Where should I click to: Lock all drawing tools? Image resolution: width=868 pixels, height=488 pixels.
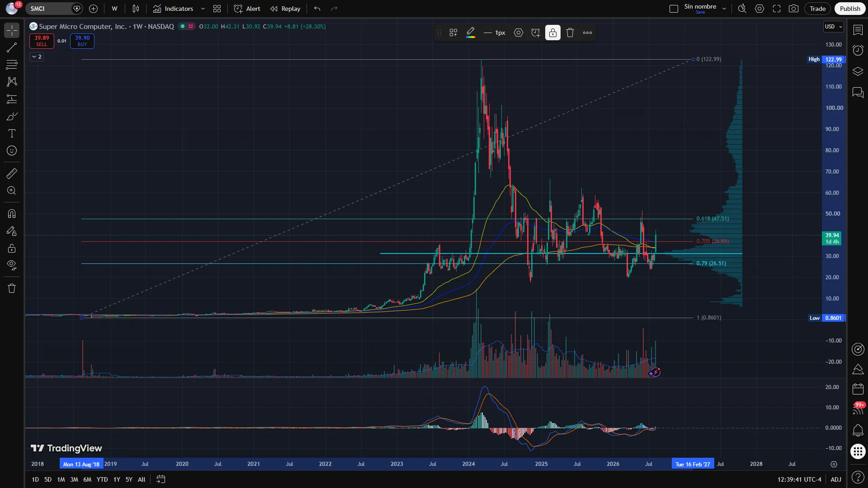(x=12, y=248)
